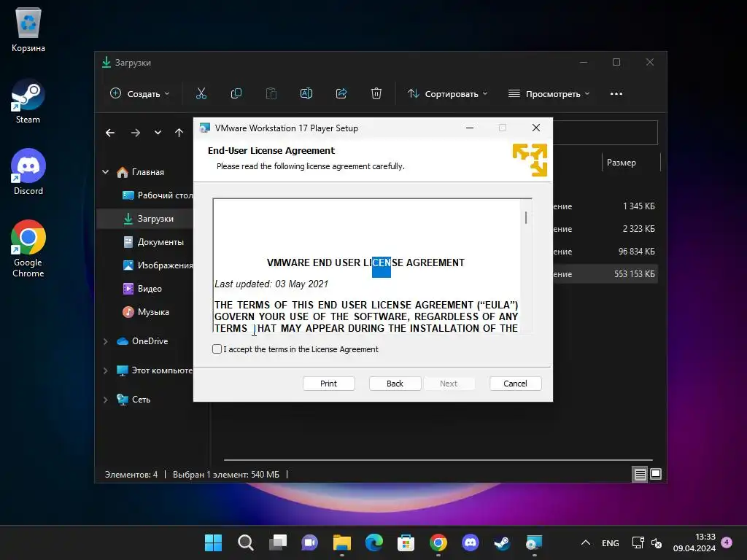Expand the OneDrive tree node
Viewport: 747px width, 560px height.
click(x=106, y=341)
